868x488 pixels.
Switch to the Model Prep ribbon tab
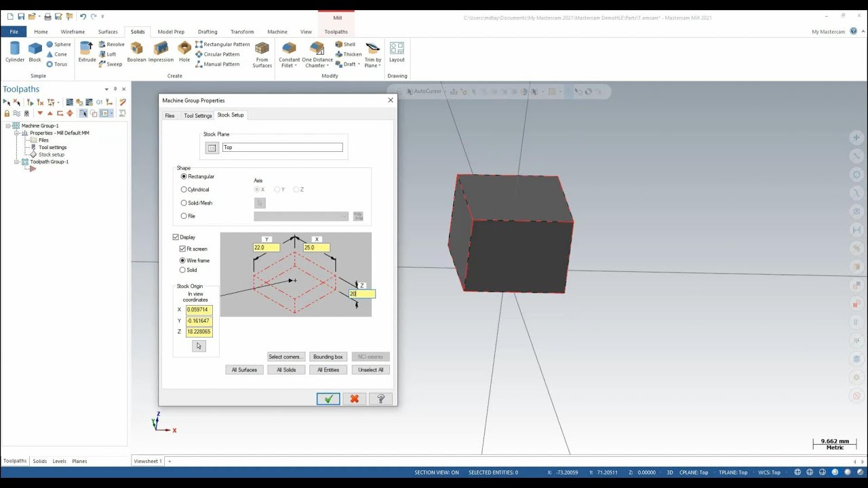click(171, 32)
